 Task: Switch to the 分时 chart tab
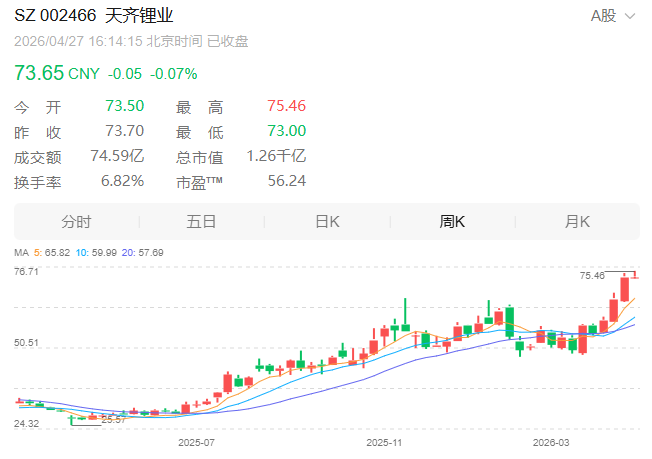point(77,222)
